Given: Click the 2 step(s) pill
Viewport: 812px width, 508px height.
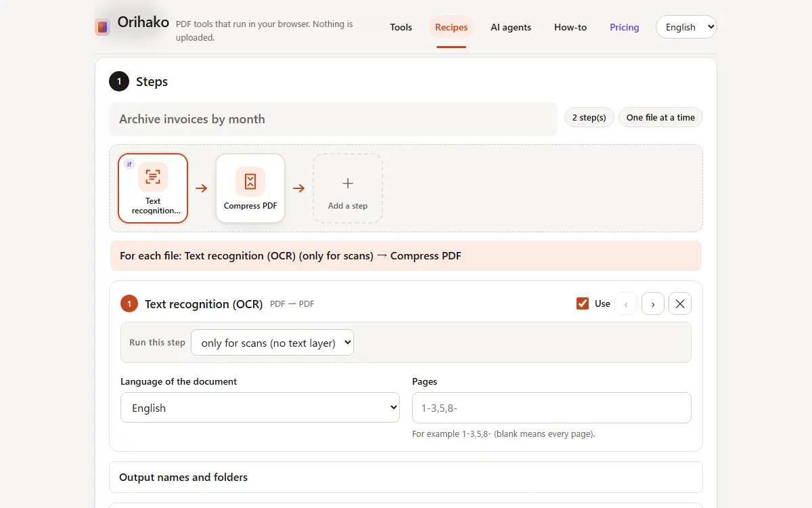Looking at the screenshot, I should click(589, 117).
